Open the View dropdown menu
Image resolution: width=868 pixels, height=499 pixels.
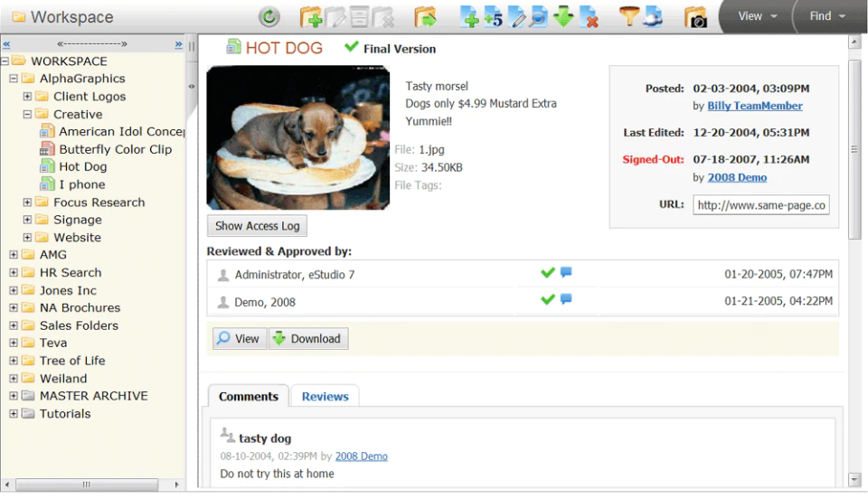click(757, 16)
